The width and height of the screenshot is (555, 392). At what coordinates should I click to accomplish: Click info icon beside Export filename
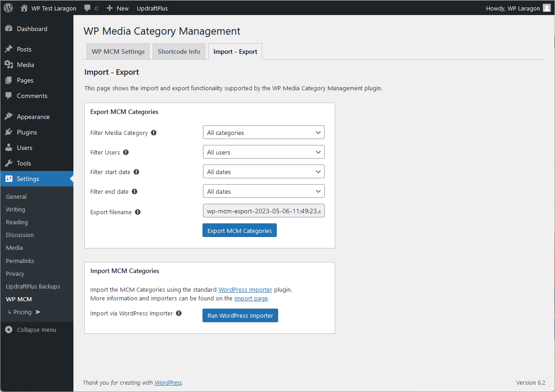point(138,212)
